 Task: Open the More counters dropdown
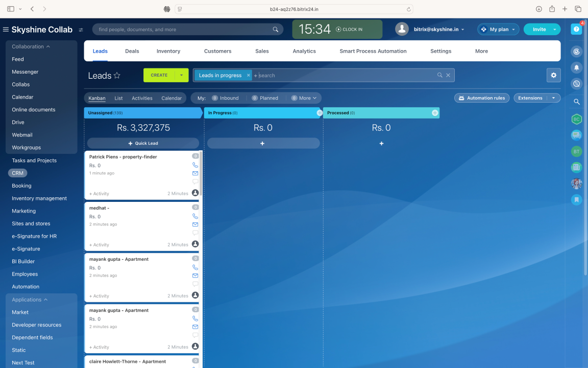pyautogui.click(x=305, y=98)
